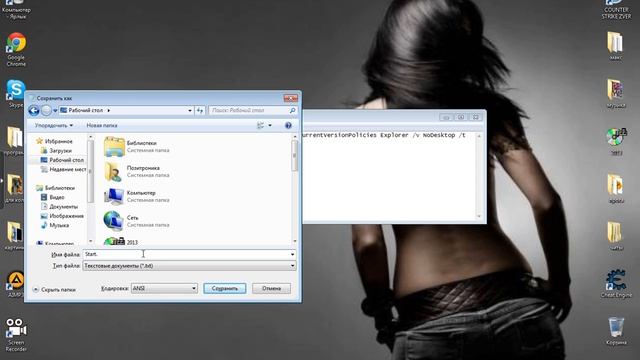Open the Recycle Bin on the desktop

(616, 331)
